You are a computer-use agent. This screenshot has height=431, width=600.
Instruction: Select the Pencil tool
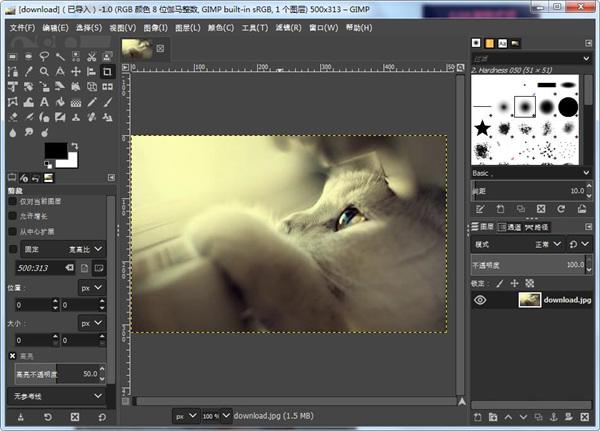point(91,102)
